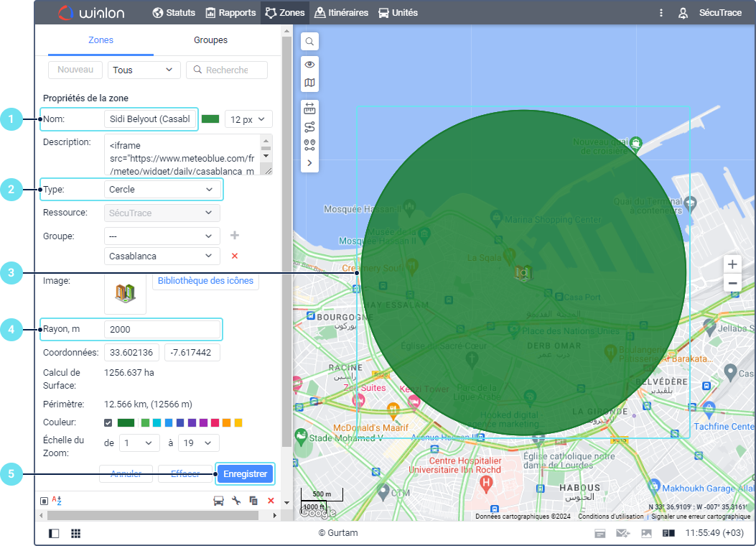Select the distance measurement ruler tool
Screen dimensions: 756x546
(x=309, y=109)
